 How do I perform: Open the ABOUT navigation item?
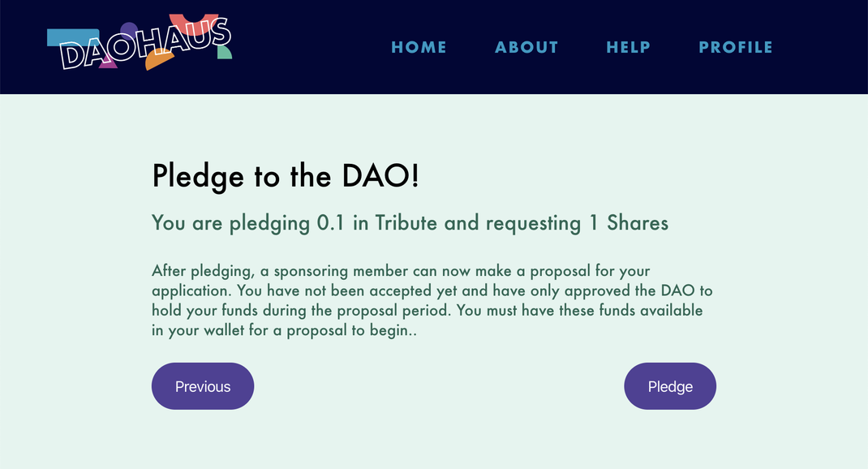pos(526,47)
